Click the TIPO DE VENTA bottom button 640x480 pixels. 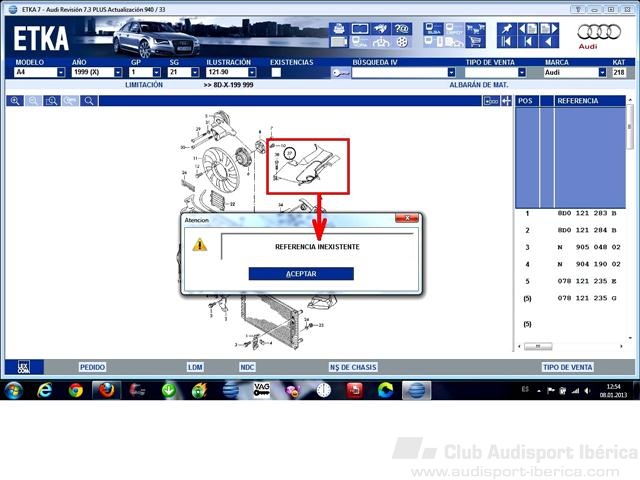[x=567, y=367]
